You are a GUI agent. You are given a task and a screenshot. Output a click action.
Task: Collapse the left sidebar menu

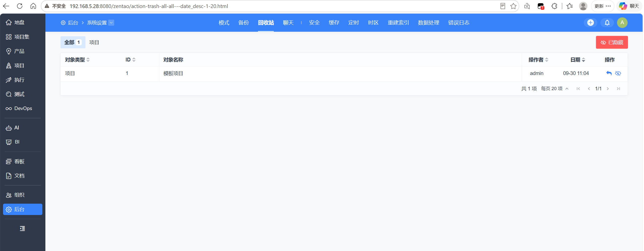[x=22, y=228]
